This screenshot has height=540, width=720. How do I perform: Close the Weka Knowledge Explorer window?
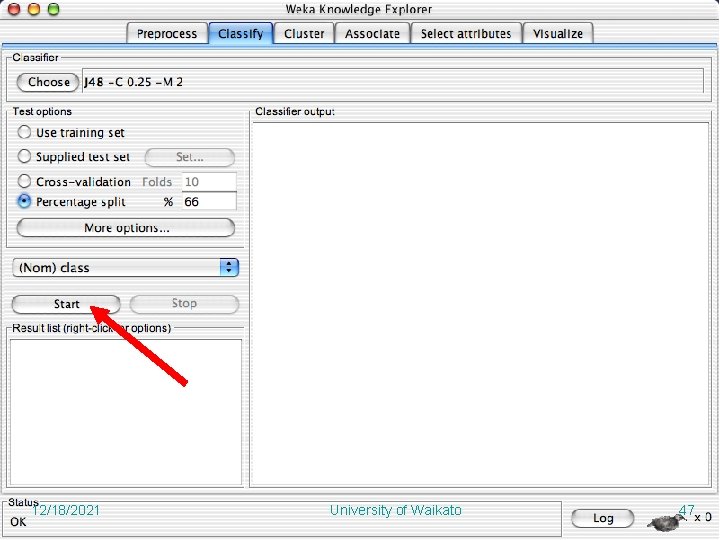(14, 9)
